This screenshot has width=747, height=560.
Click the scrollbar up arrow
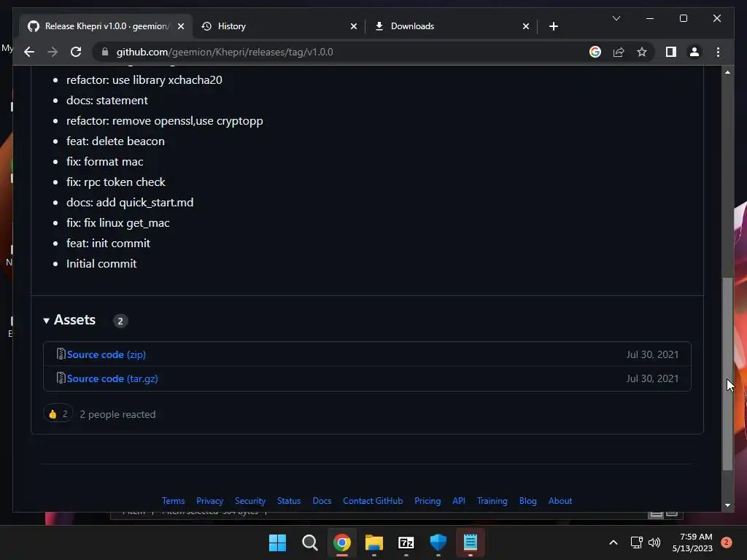727,72
